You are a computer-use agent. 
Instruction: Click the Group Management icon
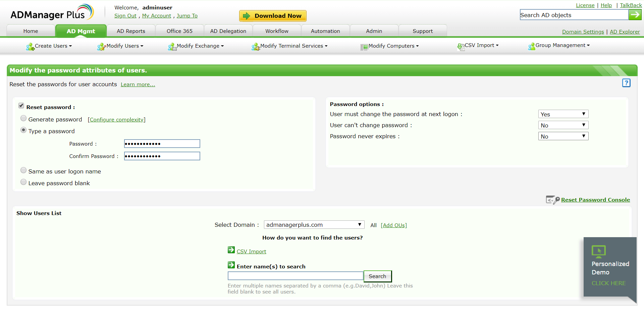pos(531,46)
